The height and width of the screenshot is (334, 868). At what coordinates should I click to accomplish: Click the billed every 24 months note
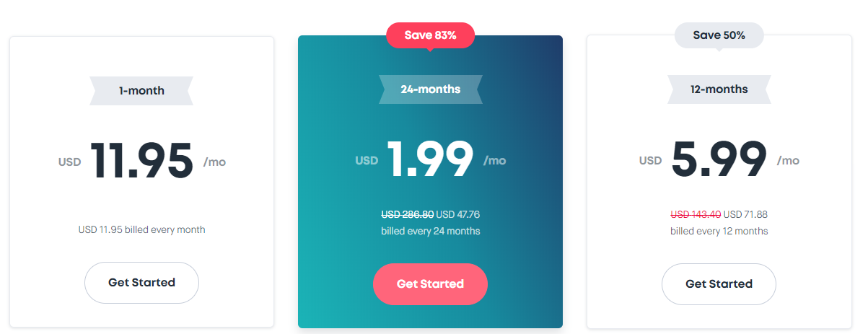pyautogui.click(x=431, y=232)
